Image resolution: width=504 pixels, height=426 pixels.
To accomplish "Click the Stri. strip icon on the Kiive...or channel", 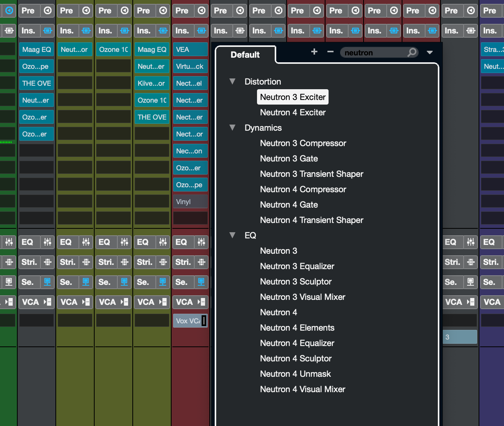I will point(163,262).
